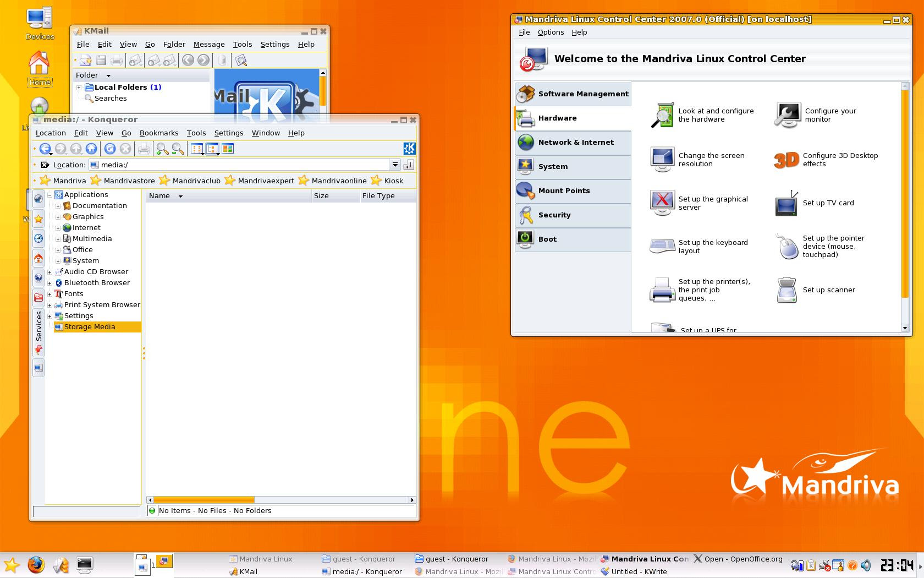Click Konqueror horizontal scrollbar thumb

pyautogui.click(x=204, y=500)
